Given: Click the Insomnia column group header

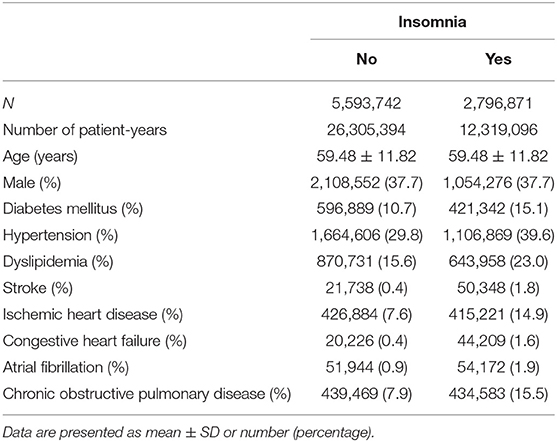Looking at the screenshot, I should coord(432,22).
